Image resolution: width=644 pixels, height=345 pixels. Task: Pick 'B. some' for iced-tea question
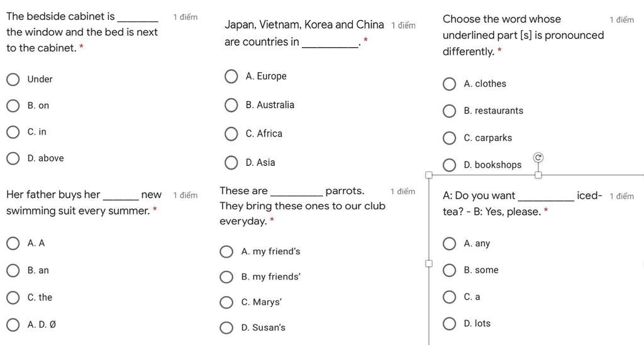450,270
